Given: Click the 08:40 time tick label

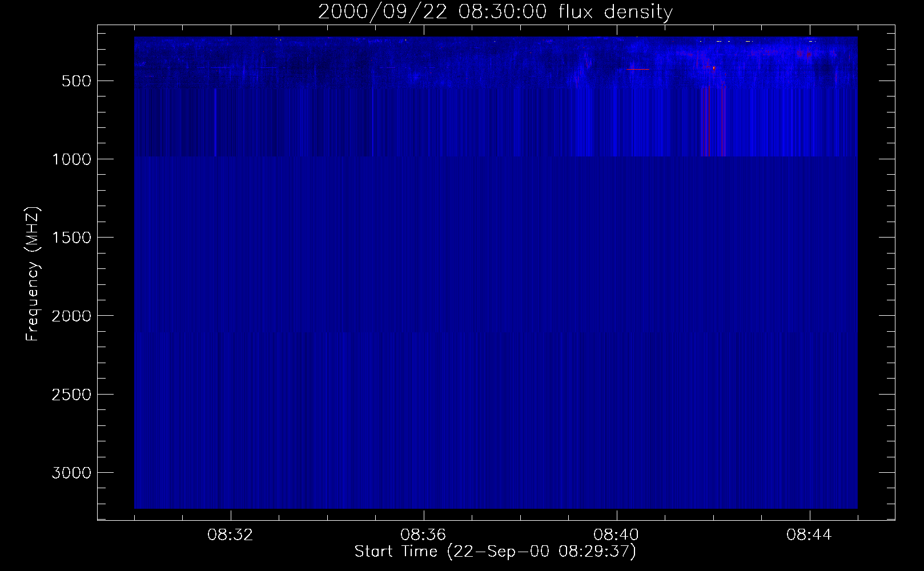Looking at the screenshot, I should pyautogui.click(x=616, y=535).
